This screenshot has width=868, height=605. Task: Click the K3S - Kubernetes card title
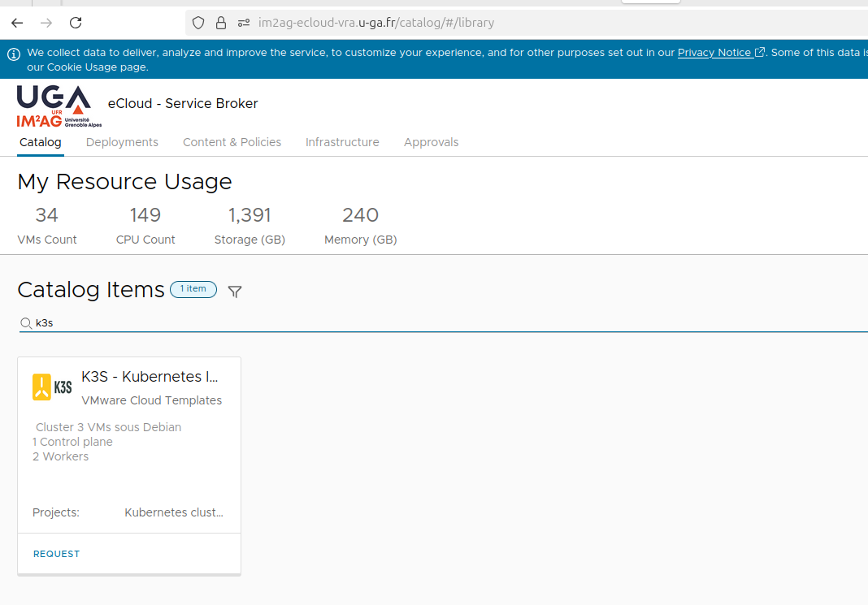150,377
